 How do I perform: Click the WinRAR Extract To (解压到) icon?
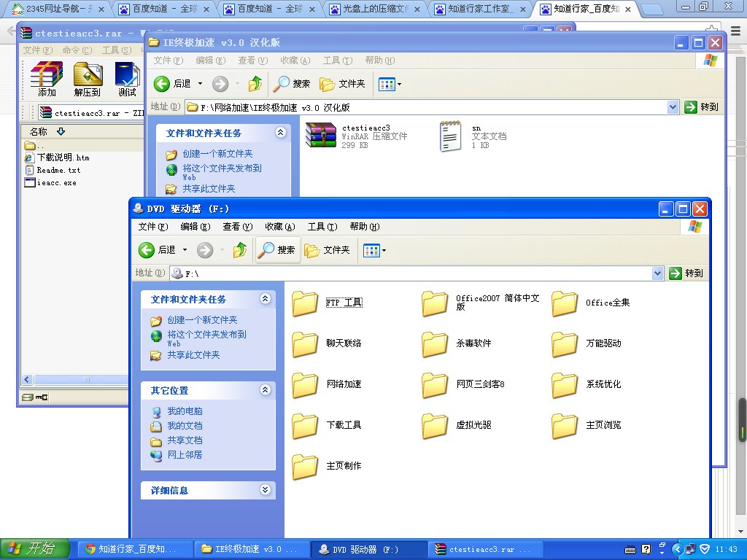pyautogui.click(x=88, y=79)
